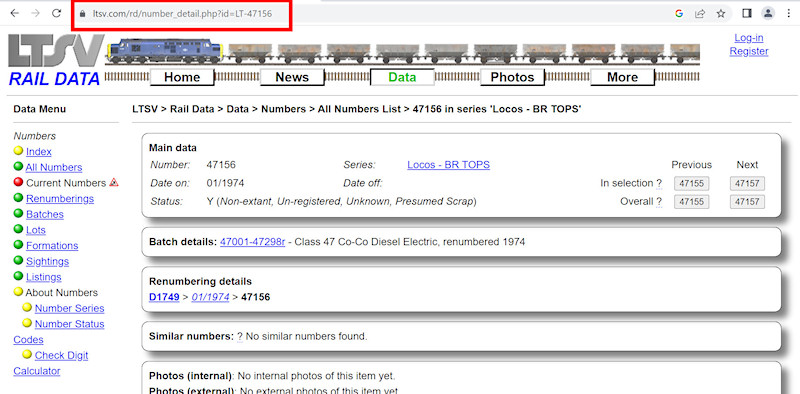
Task: Click the green bullet beside Renumberings
Action: 18,198
